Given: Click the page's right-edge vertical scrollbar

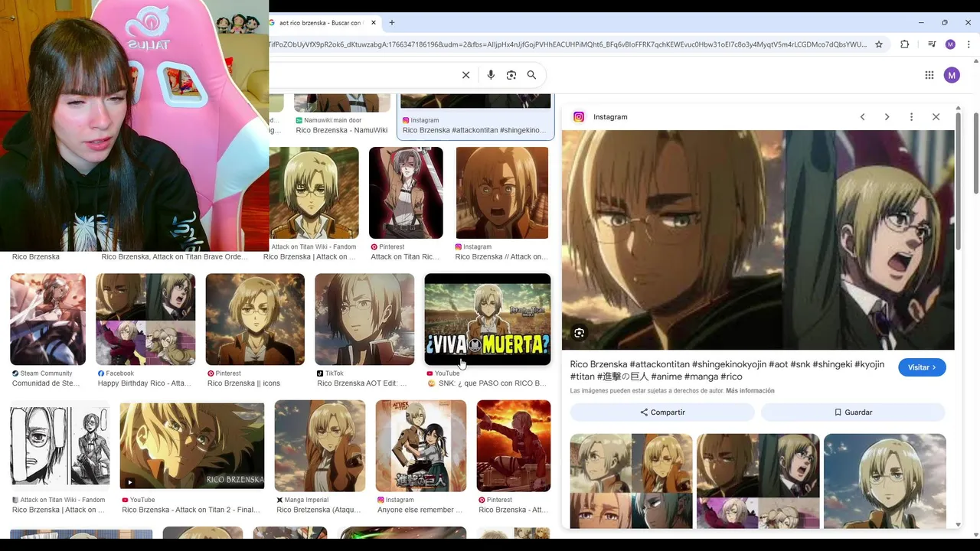Looking at the screenshot, I should point(976,153).
